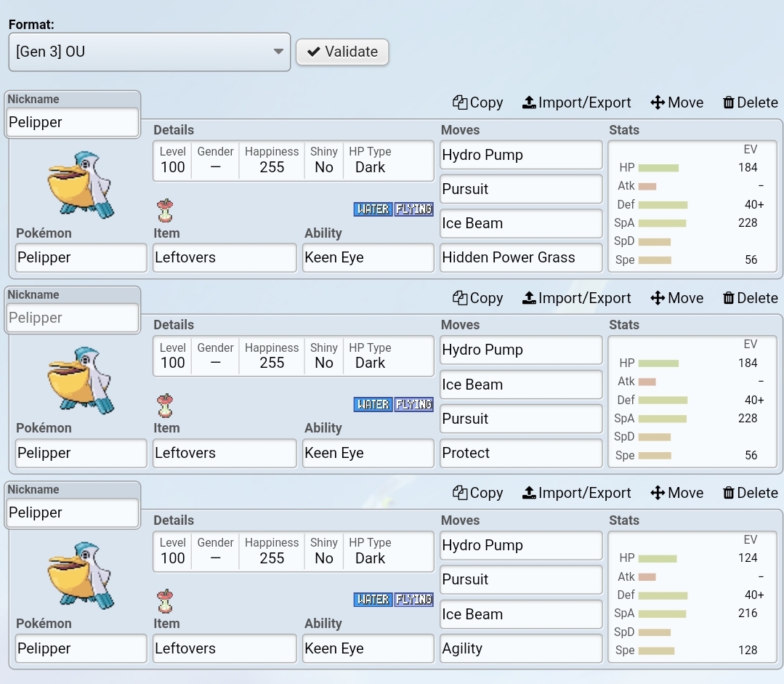Click Move on the Hidden Power Grass Pelipper
Image resolution: width=784 pixels, height=684 pixels.
pos(677,102)
